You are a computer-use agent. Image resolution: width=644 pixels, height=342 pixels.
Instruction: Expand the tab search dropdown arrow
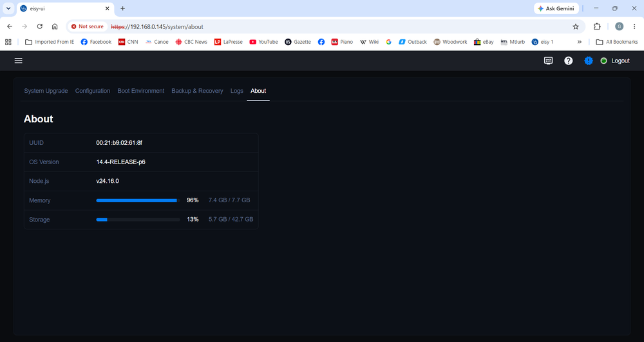point(8,8)
